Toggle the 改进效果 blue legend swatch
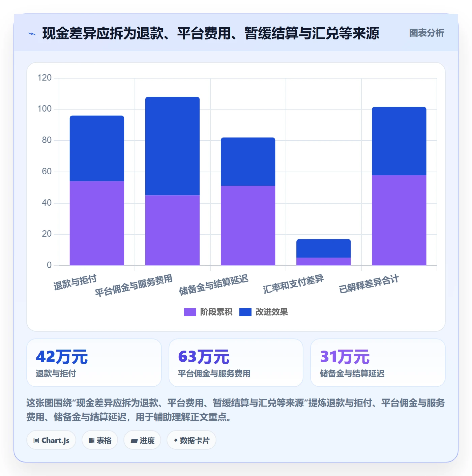 point(245,312)
